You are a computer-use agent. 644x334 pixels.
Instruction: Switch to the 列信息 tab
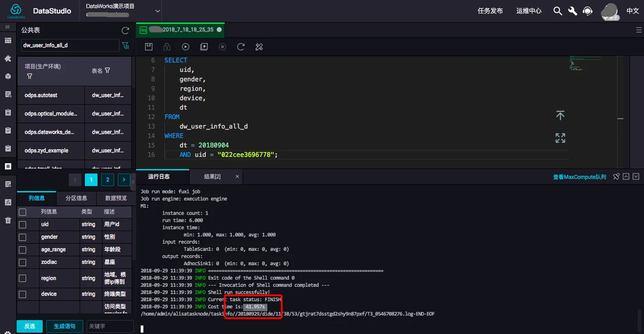point(36,198)
